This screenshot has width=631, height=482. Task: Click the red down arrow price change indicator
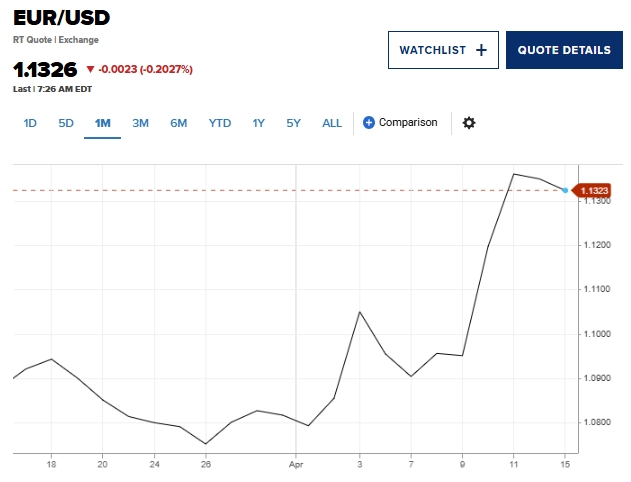[90, 70]
